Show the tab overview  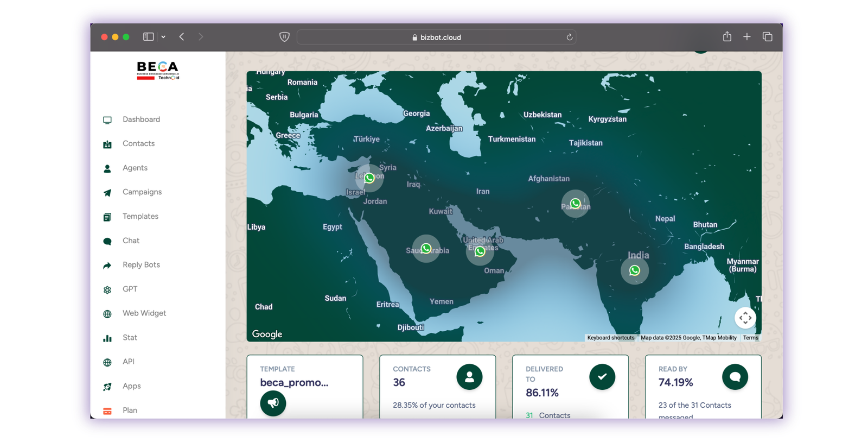(x=767, y=37)
